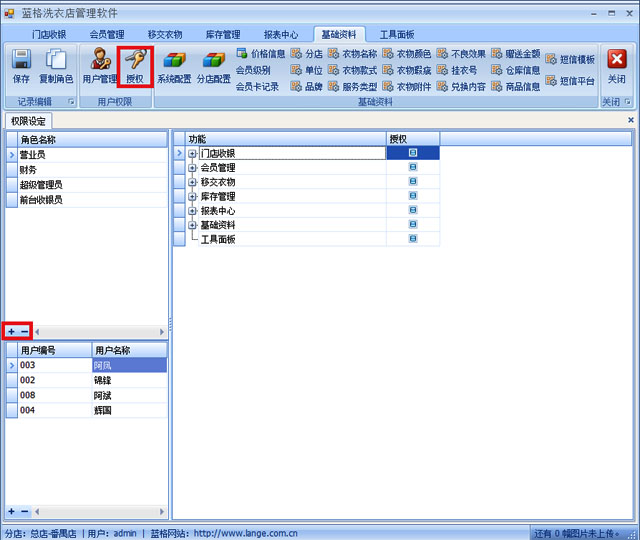Viewport: 640px width, 540px height.
Task: Switch to 门店收银 ribbon tab
Action: click(49, 35)
